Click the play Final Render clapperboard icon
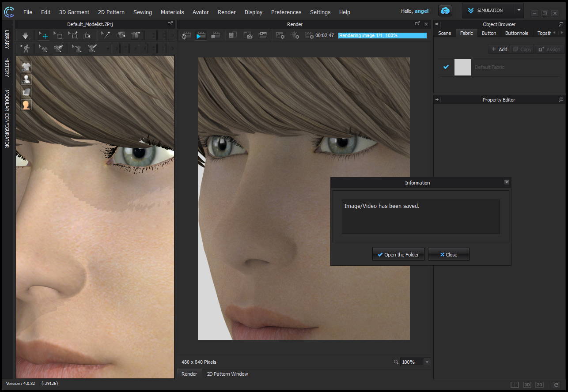 (x=201, y=36)
